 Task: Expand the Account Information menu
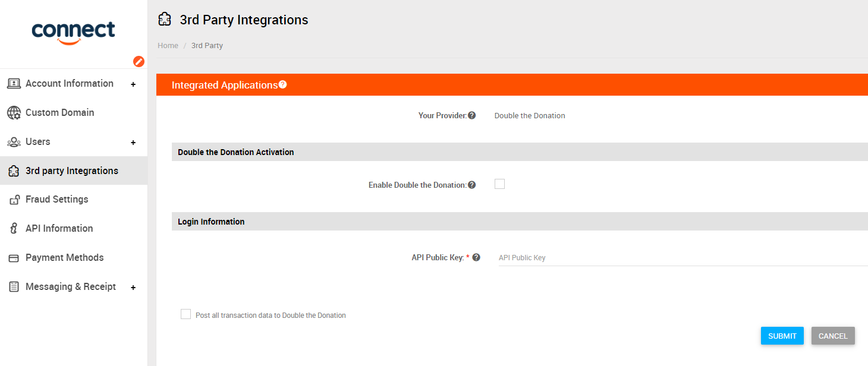pos(133,84)
